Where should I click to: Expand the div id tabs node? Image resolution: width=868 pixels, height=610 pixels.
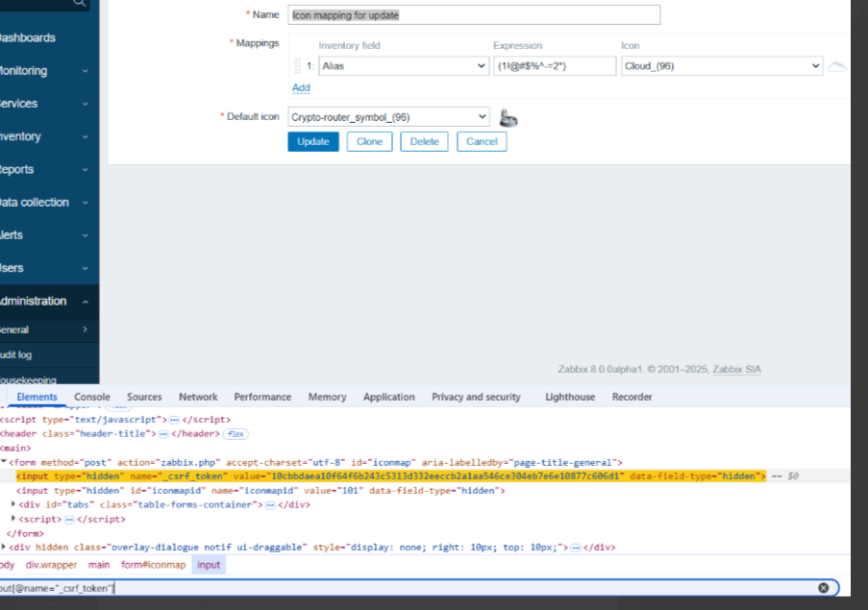pos(13,504)
